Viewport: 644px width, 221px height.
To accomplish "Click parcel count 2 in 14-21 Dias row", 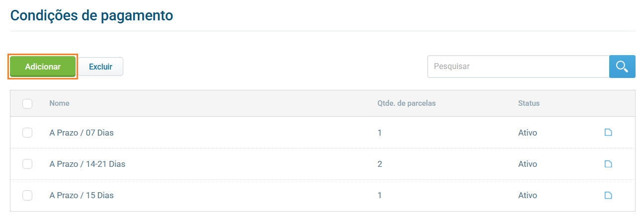I will (x=380, y=164).
